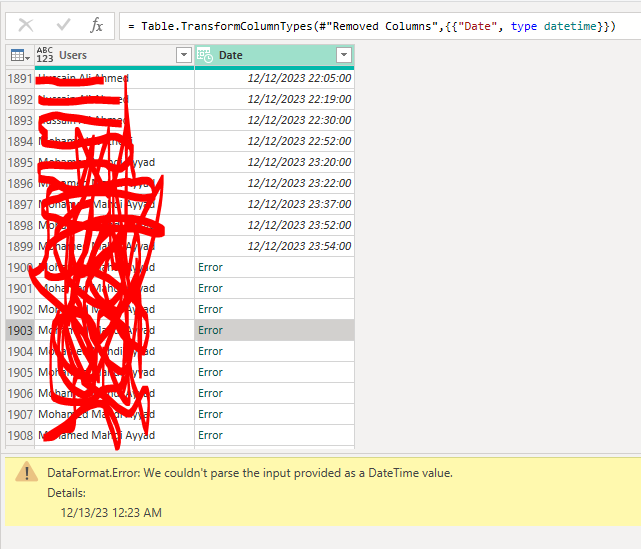This screenshot has width=641, height=549.
Task: Select row number 1900
Action: (20, 267)
